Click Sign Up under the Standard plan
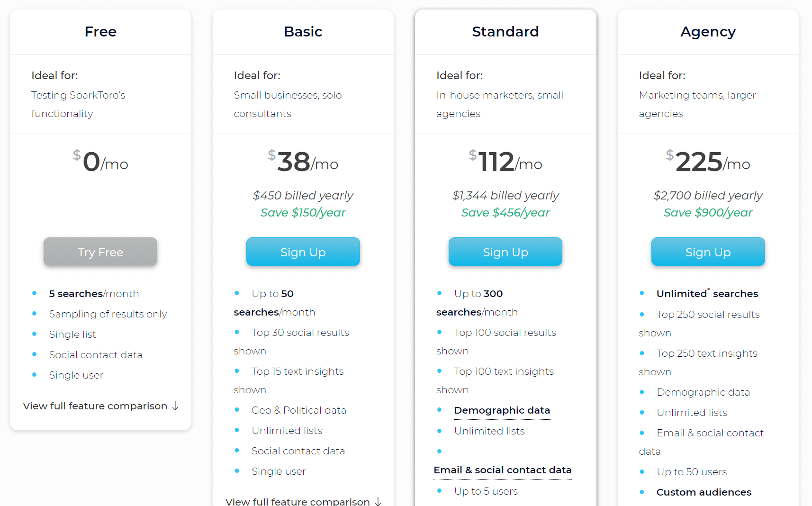Screen dimensions: 812x506 [505, 252]
